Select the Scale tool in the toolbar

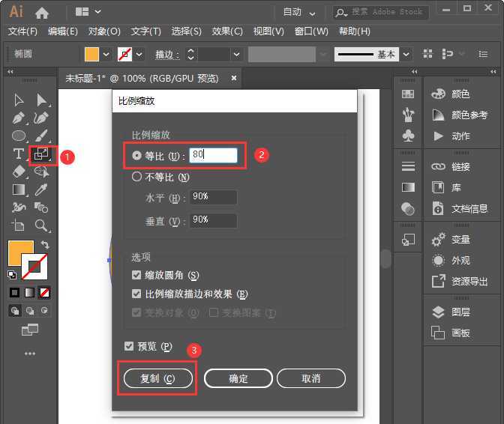click(x=40, y=154)
